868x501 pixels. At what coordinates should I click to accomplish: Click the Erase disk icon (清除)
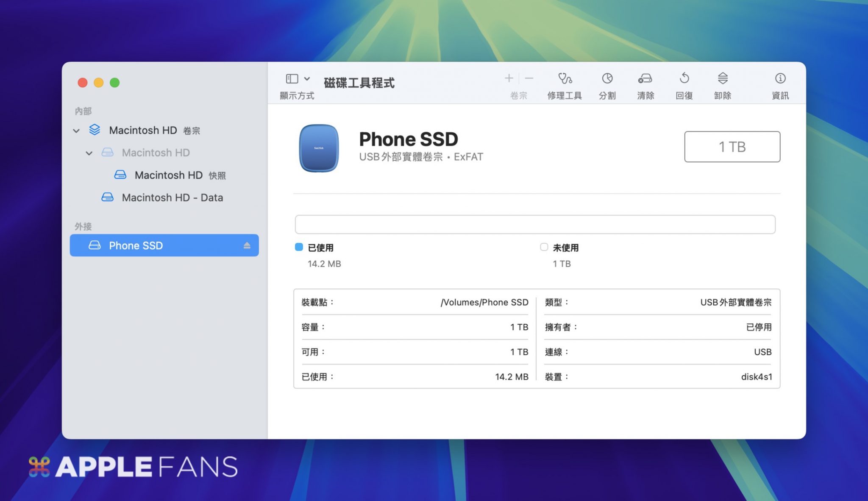click(645, 79)
